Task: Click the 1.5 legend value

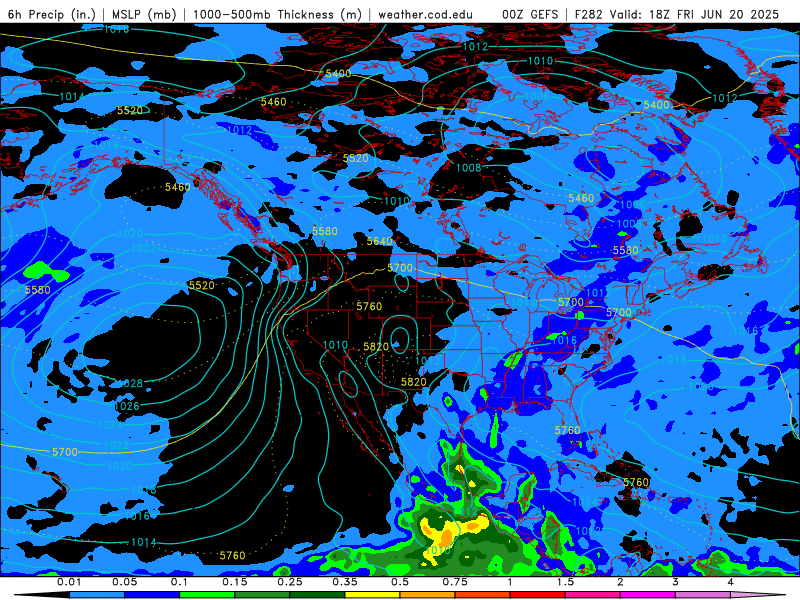Action: pos(565,582)
